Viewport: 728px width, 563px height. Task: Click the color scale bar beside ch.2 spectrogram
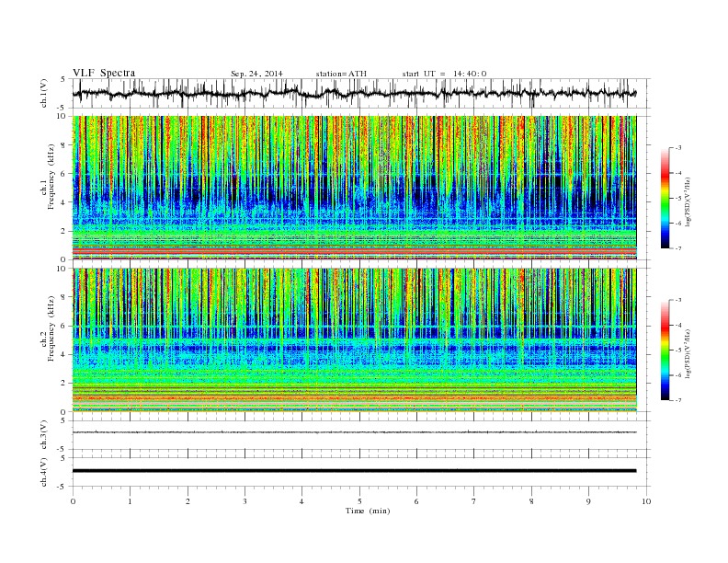(665, 350)
